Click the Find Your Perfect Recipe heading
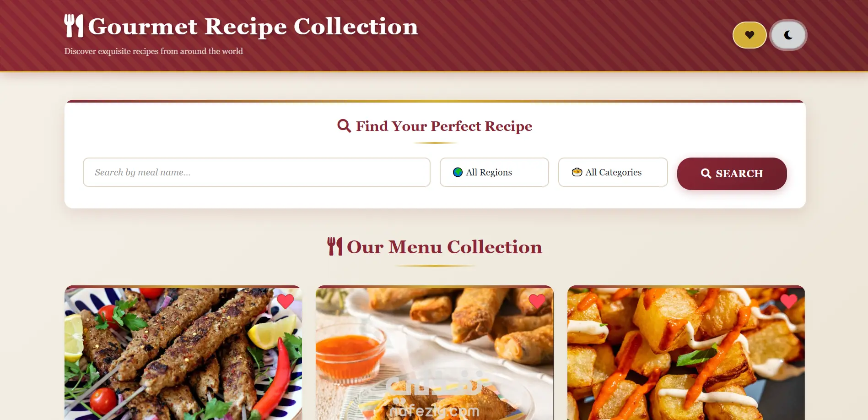Viewport: 868px width, 420px height. coord(444,126)
